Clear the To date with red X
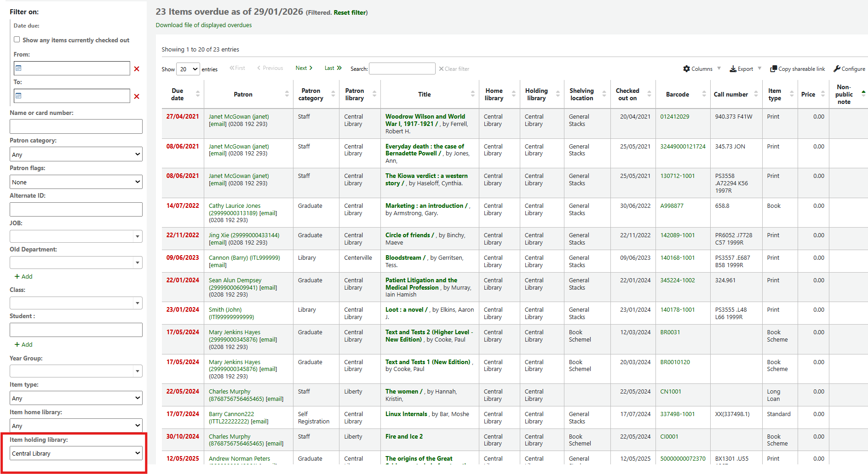868x474 pixels. coord(137,97)
